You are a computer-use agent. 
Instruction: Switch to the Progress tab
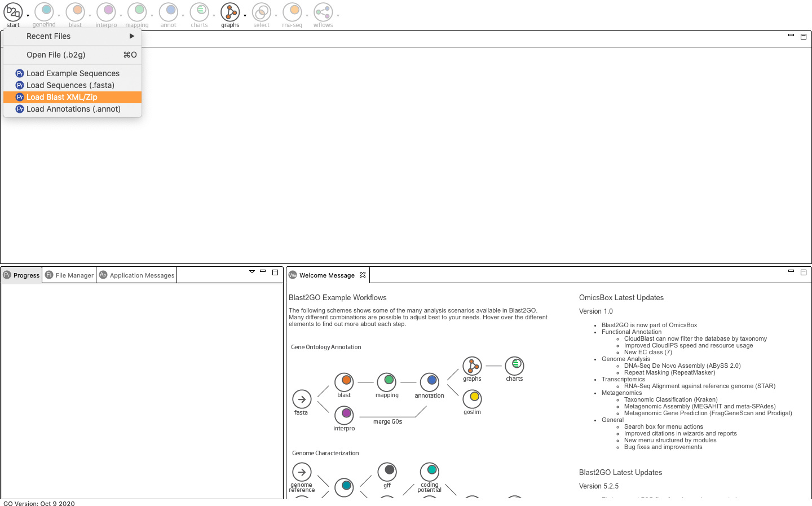[x=21, y=275]
